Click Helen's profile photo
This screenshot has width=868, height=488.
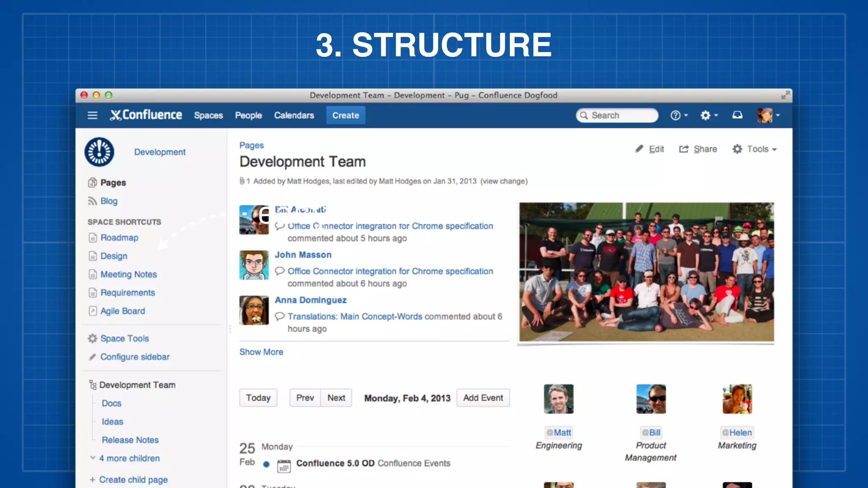(x=737, y=399)
